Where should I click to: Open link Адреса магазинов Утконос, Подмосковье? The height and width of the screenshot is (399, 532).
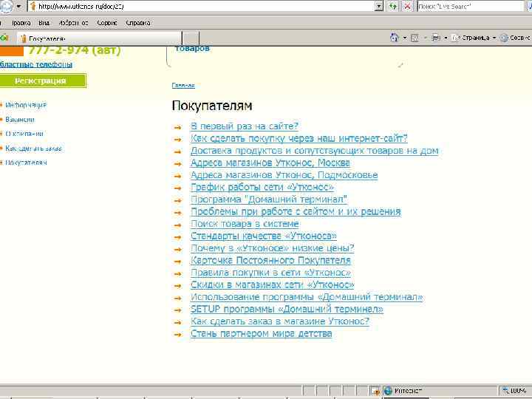284,175
